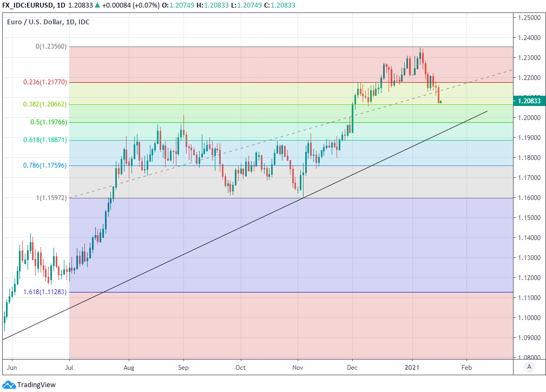The height and width of the screenshot is (392, 546).
Task: Select the 0.236(1.21770) Fibonacci level label
Action: coord(45,83)
